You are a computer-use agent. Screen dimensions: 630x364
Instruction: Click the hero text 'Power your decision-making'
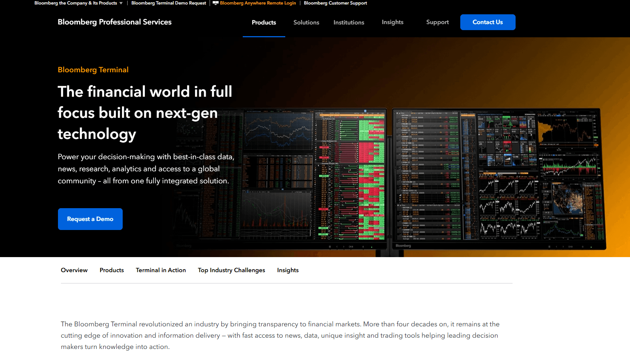pyautogui.click(x=146, y=169)
